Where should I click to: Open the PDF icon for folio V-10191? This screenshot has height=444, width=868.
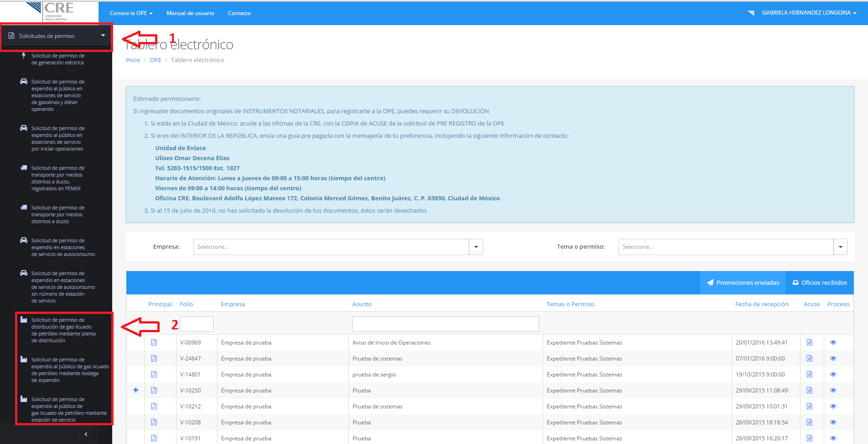(x=154, y=438)
